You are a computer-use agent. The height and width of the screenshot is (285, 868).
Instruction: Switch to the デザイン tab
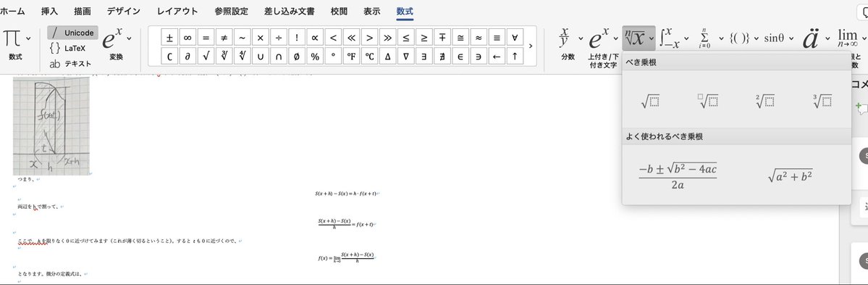124,11
